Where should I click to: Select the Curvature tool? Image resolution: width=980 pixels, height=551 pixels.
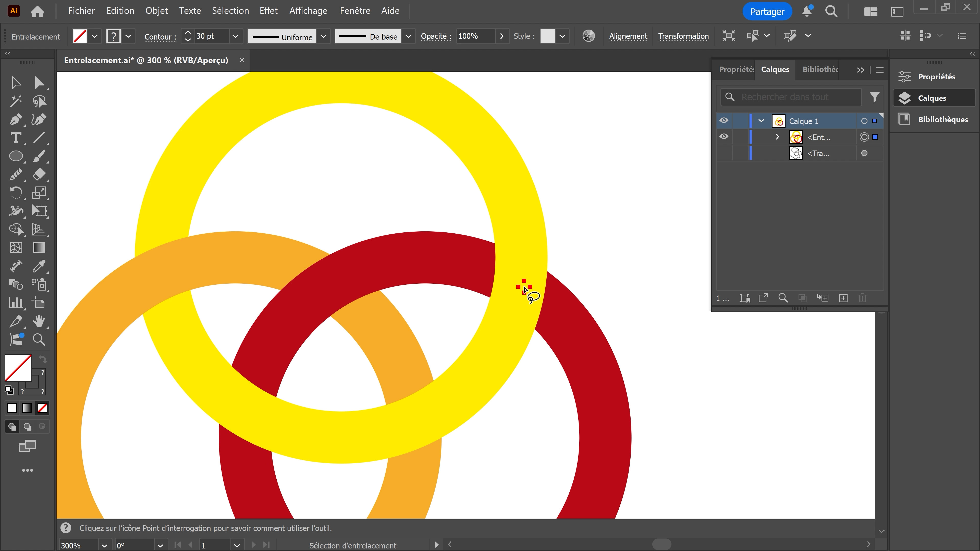tap(39, 119)
